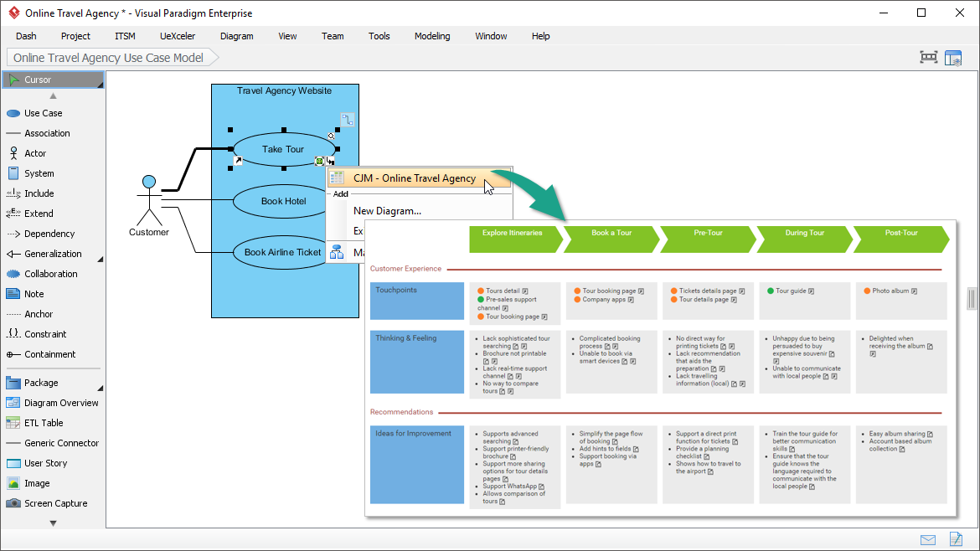Open the View menu
Image resolution: width=980 pixels, height=551 pixels.
point(287,36)
